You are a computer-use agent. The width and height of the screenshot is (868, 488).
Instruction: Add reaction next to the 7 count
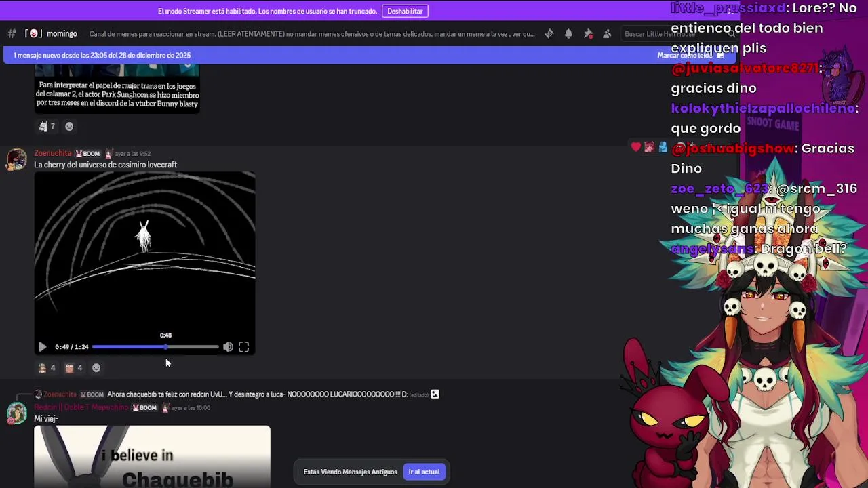(69, 126)
